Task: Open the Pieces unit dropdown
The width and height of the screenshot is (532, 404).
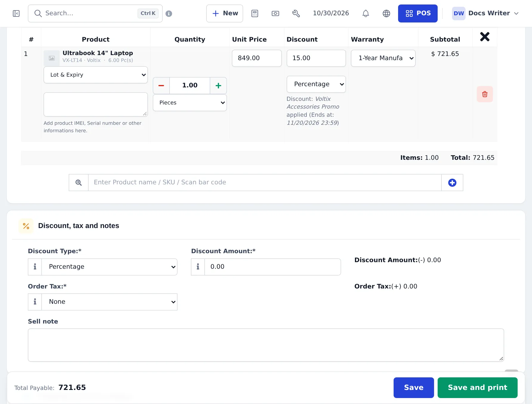Action: click(190, 103)
